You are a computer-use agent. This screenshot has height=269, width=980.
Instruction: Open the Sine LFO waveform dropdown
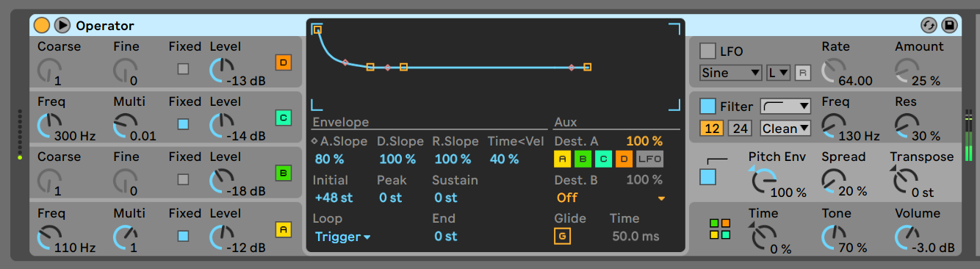[731, 73]
